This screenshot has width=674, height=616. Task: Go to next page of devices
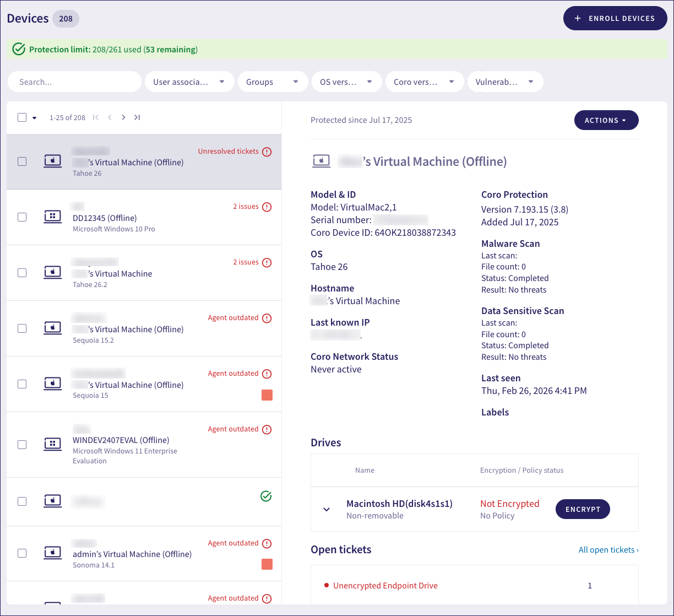click(x=123, y=117)
